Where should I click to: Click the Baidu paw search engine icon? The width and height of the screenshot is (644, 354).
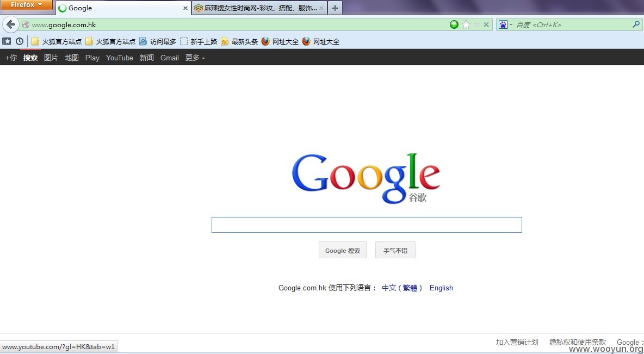(x=503, y=24)
